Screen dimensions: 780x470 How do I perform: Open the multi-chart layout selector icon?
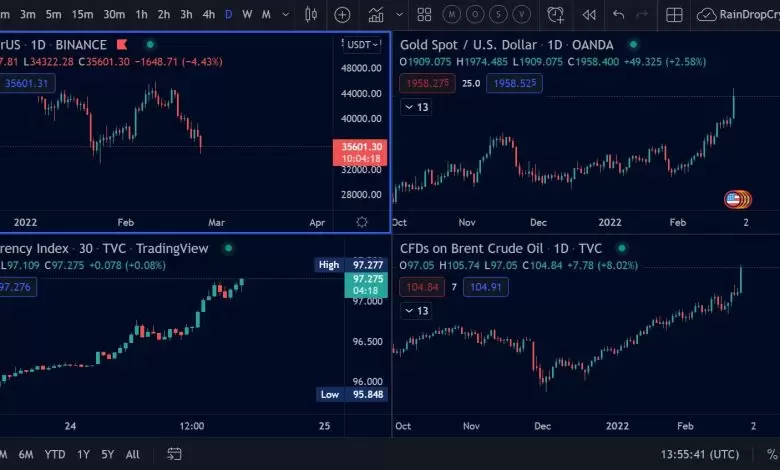pos(674,15)
